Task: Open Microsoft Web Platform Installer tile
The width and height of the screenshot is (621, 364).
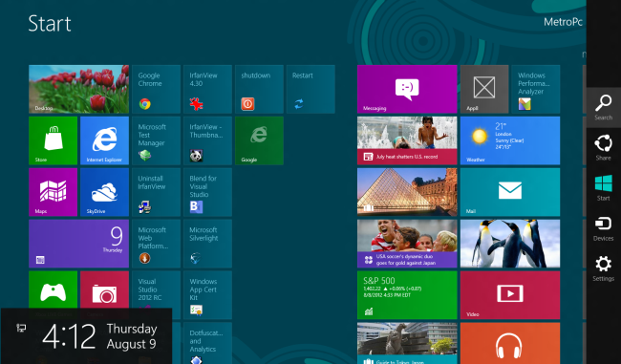Action: tap(156, 244)
